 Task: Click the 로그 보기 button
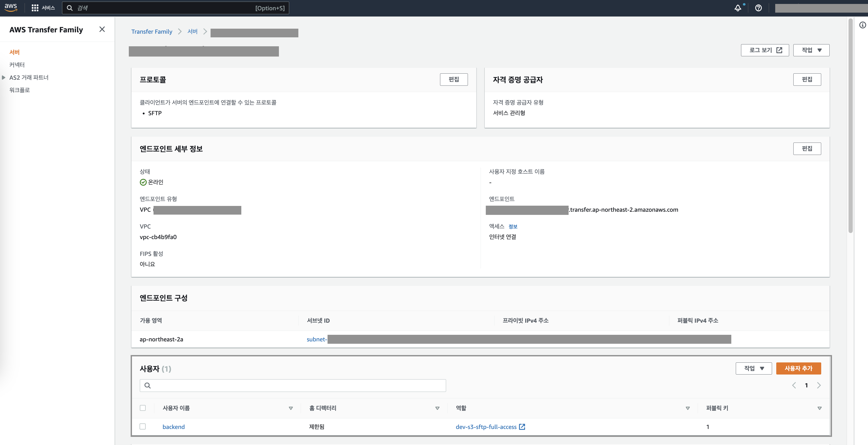(x=764, y=50)
